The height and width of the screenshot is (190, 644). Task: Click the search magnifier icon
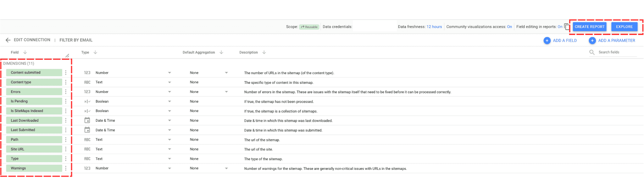[x=592, y=52]
